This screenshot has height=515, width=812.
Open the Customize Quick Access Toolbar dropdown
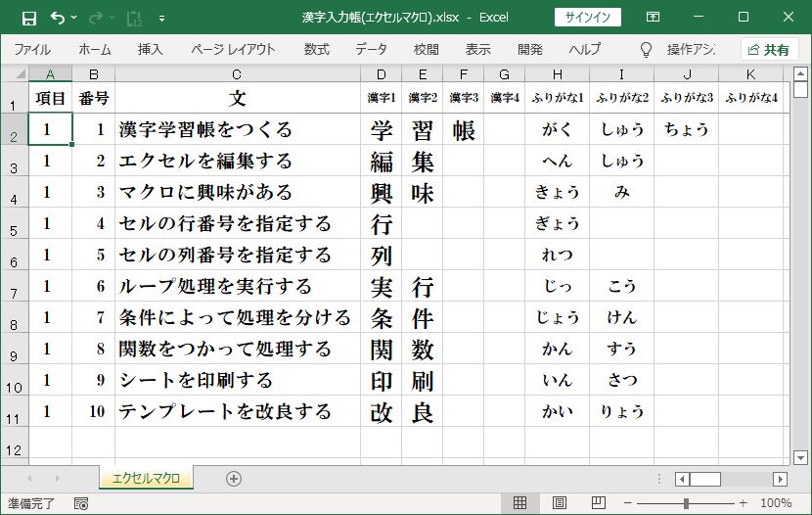(x=162, y=19)
